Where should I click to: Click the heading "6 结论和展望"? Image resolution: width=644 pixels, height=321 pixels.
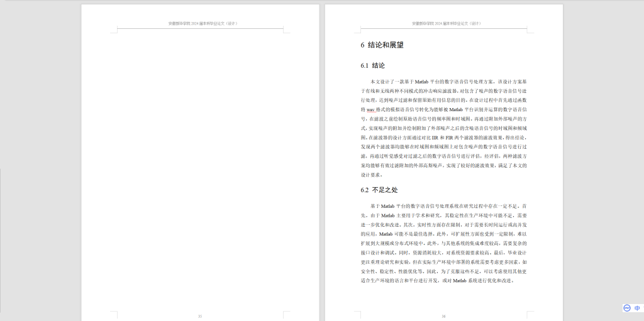click(382, 45)
